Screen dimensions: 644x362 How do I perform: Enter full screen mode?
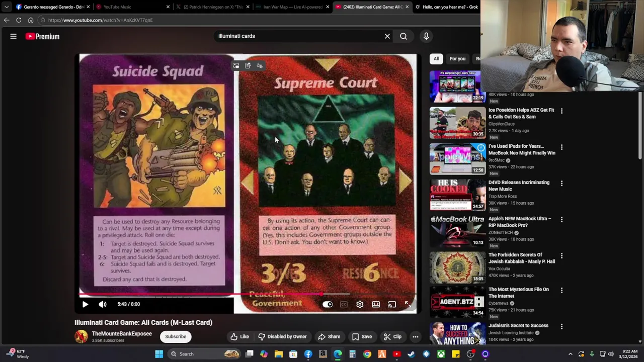[x=408, y=304]
